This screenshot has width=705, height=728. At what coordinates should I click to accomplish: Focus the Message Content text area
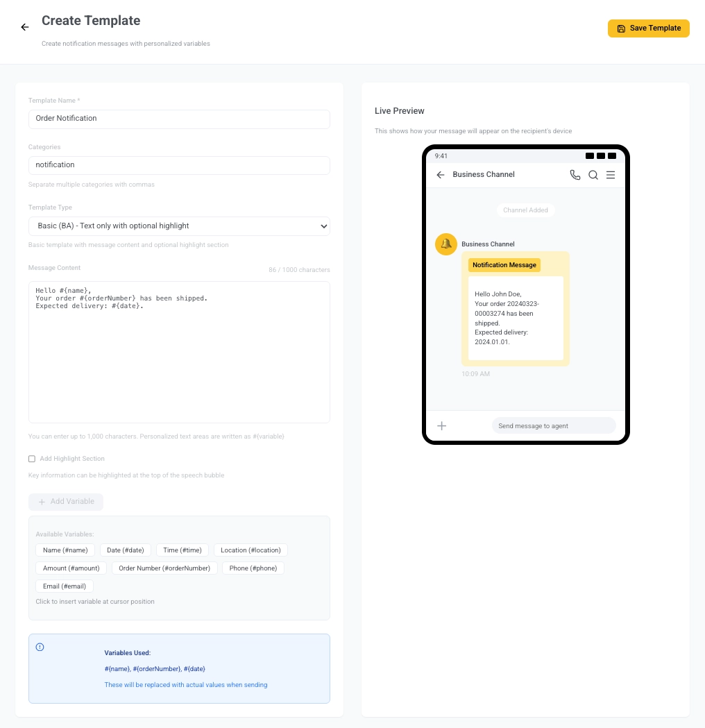(x=179, y=350)
